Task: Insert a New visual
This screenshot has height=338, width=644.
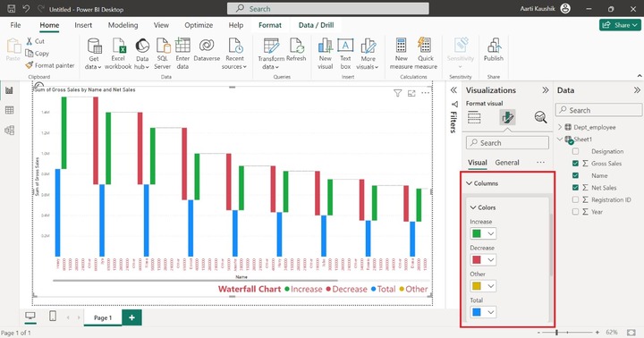Action: click(325, 54)
